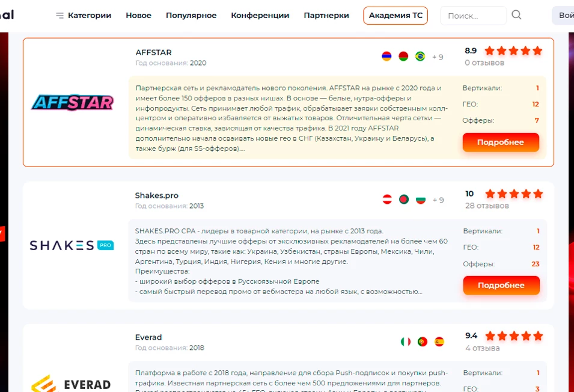The image size is (574, 392).
Task: Click the Spain flag in Everad card
Action: click(x=439, y=341)
